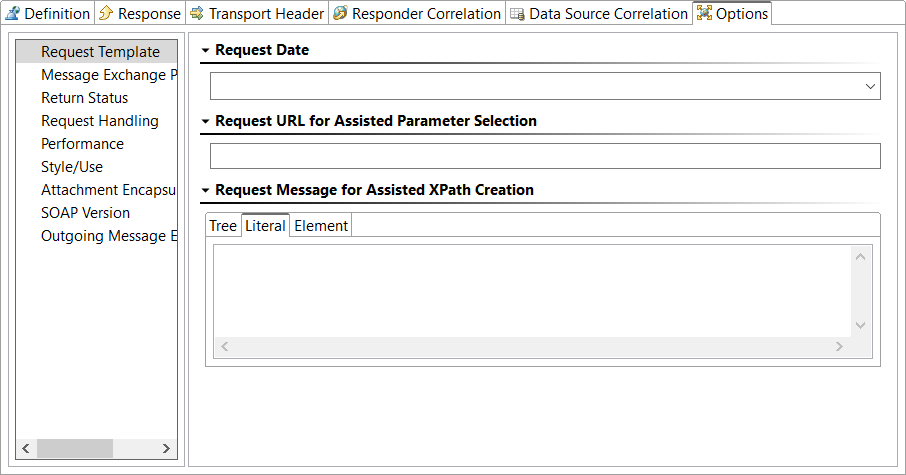
Task: Collapse Request URL for Assisted Parameter Selection
Action: tap(205, 121)
